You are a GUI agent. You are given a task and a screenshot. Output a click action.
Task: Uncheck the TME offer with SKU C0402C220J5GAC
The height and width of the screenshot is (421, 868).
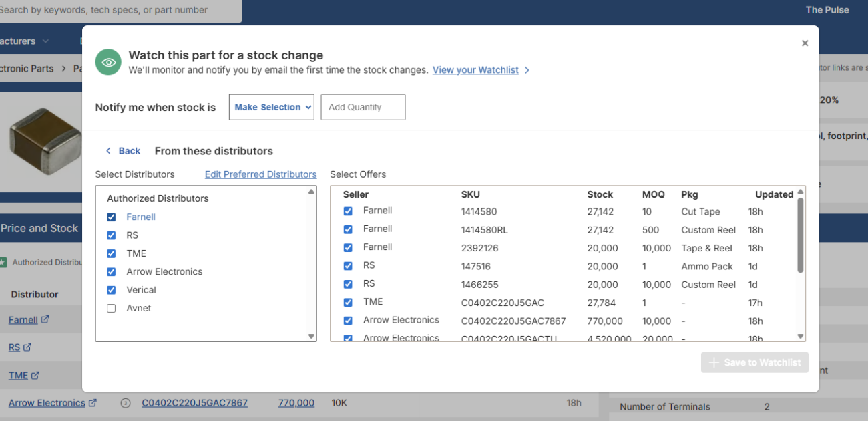tap(348, 303)
